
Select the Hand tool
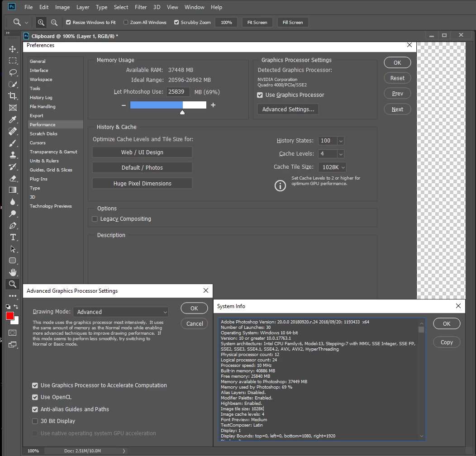[x=13, y=272]
